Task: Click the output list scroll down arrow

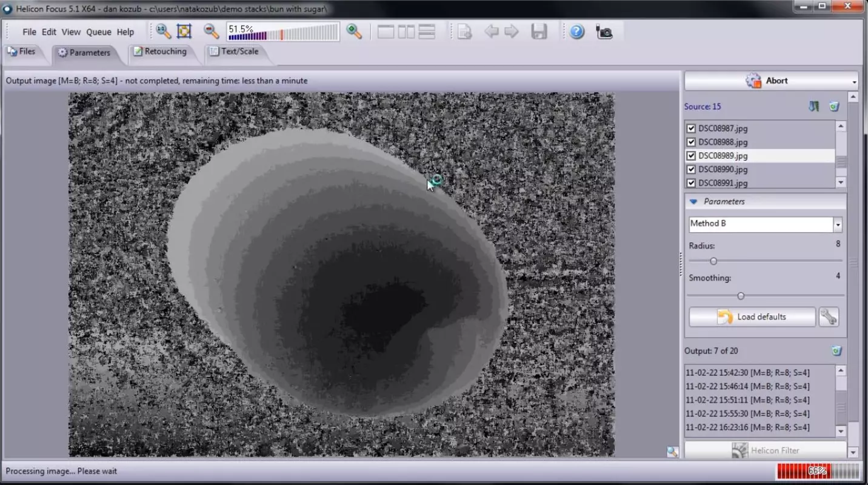Action: pyautogui.click(x=841, y=431)
